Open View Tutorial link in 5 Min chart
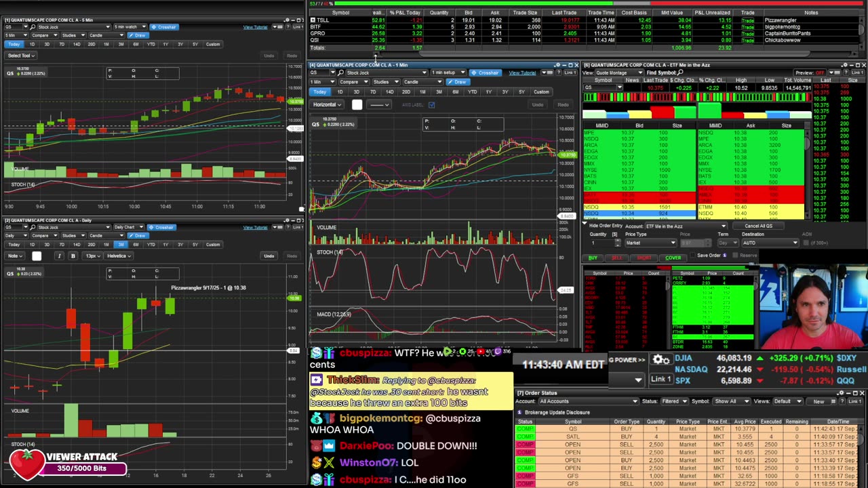This screenshot has width=868, height=488. click(255, 27)
